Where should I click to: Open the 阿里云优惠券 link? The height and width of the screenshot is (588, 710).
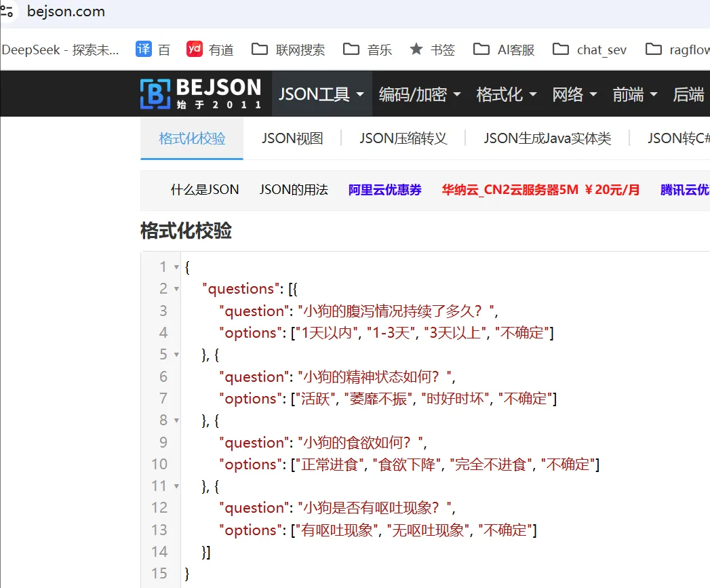pyautogui.click(x=385, y=189)
